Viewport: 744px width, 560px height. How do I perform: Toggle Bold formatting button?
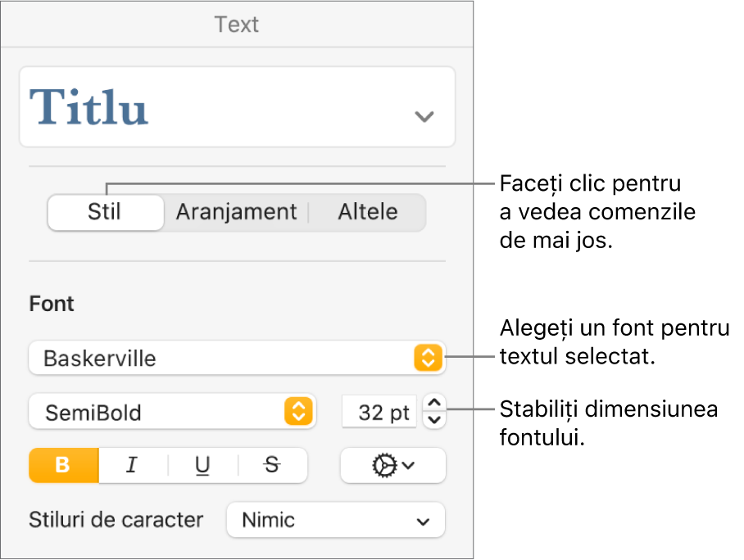64,465
